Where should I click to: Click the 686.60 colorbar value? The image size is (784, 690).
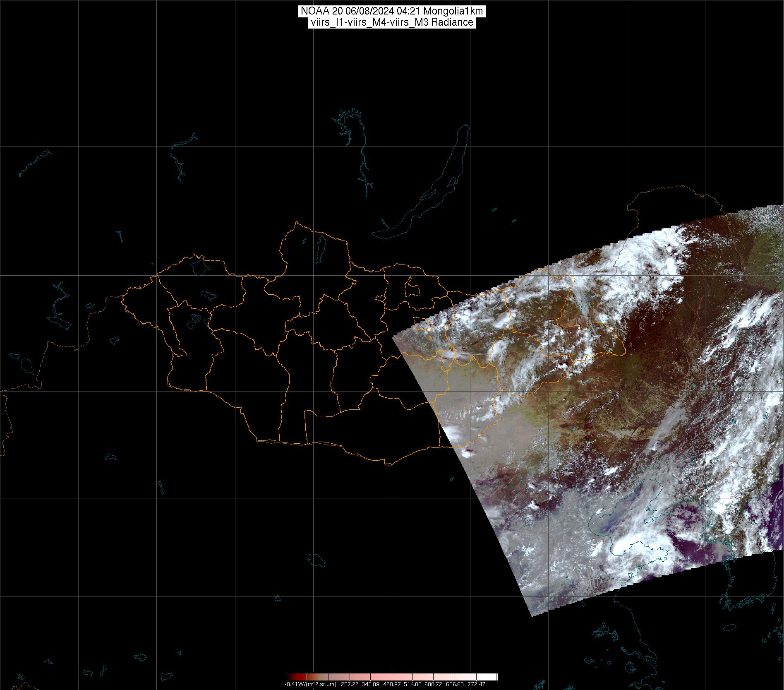455,684
